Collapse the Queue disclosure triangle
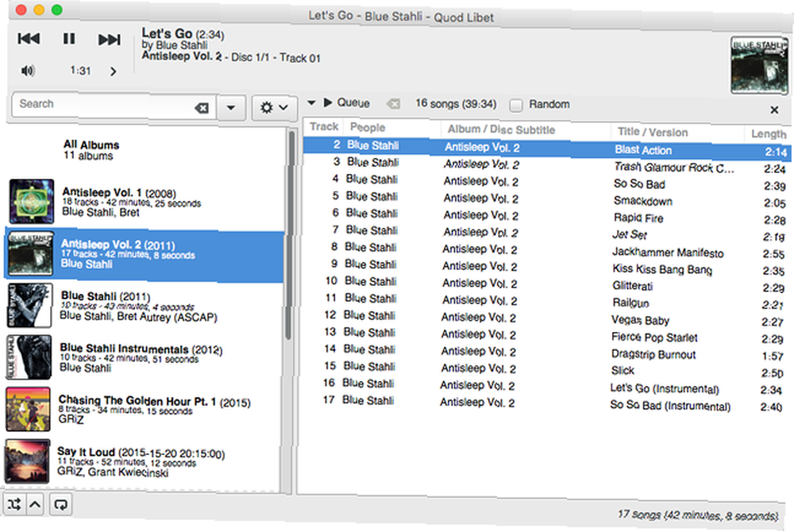This screenshot has width=794, height=532. (x=311, y=102)
